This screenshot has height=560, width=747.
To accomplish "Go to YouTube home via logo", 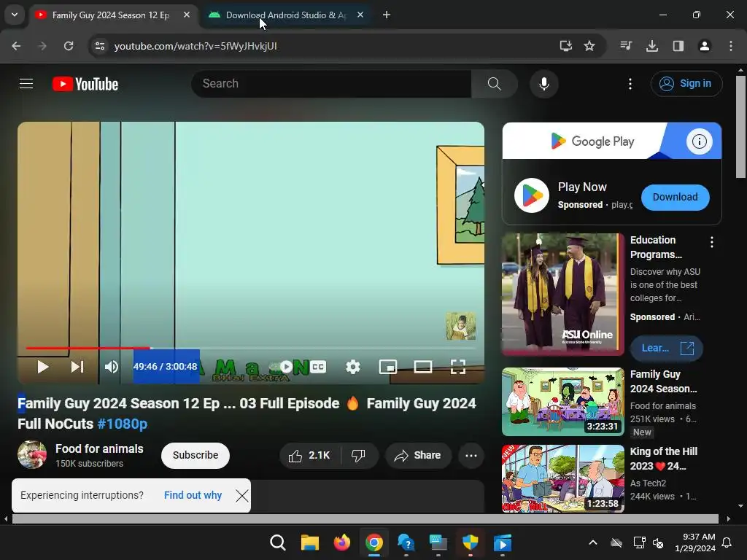I will [85, 84].
